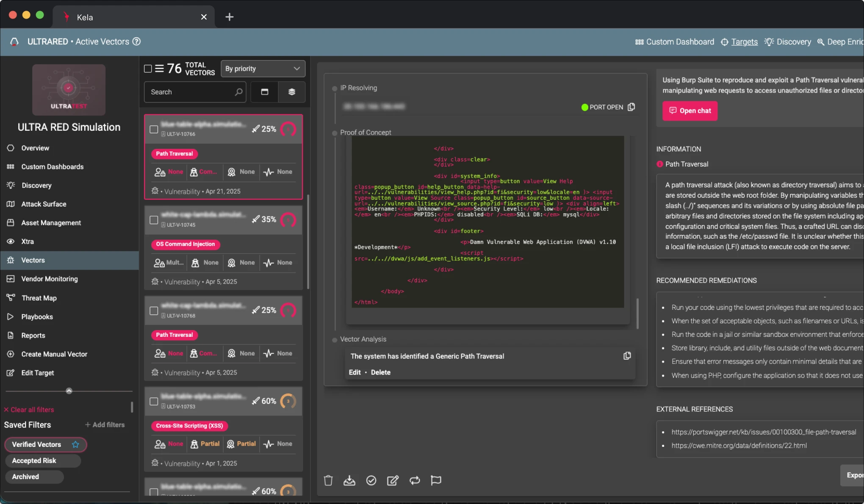The height and width of the screenshot is (504, 864).
Task: Click the vector list scrollbar
Action: coord(308,242)
